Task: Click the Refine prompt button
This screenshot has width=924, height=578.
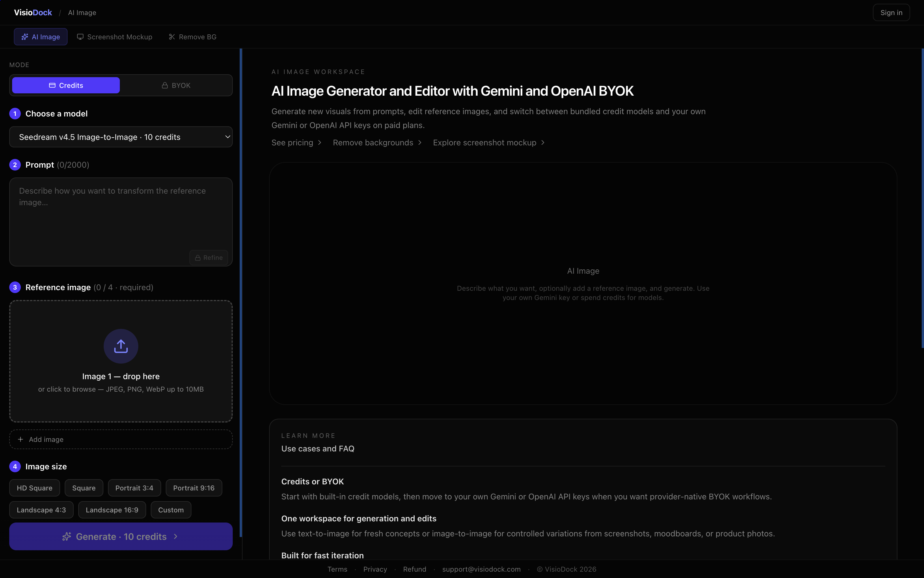Action: point(209,258)
